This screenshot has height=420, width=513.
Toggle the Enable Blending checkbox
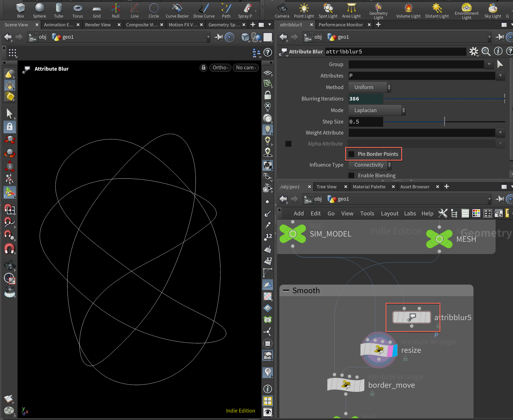click(x=351, y=175)
